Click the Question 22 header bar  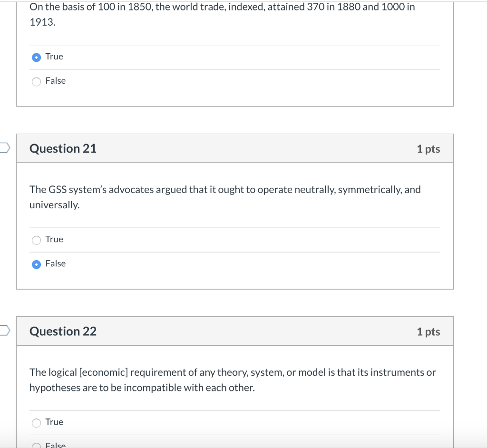pyautogui.click(x=235, y=331)
